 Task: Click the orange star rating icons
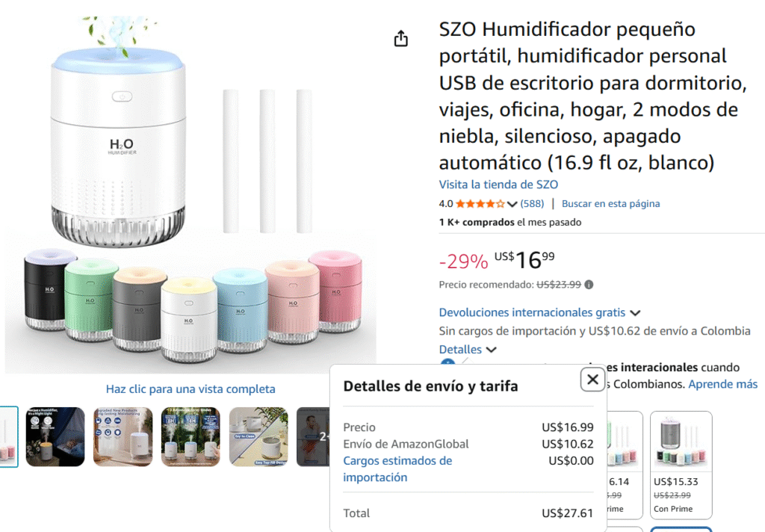pos(480,204)
